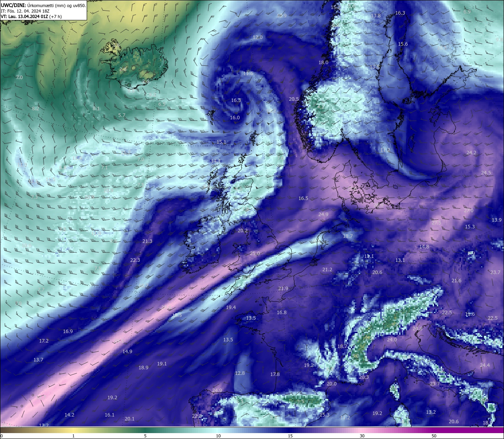Click the map value "20.5"
This screenshot has height=439, width=504.
(294, 99)
